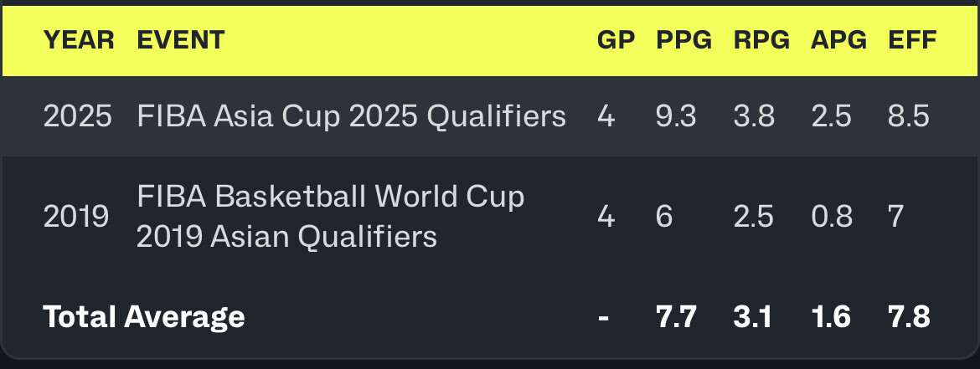
Task: Select the EFF column header
Action: tap(912, 39)
